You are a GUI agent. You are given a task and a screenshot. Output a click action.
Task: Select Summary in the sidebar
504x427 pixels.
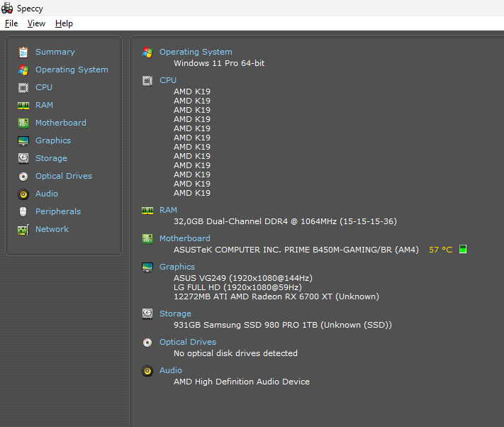click(x=55, y=52)
